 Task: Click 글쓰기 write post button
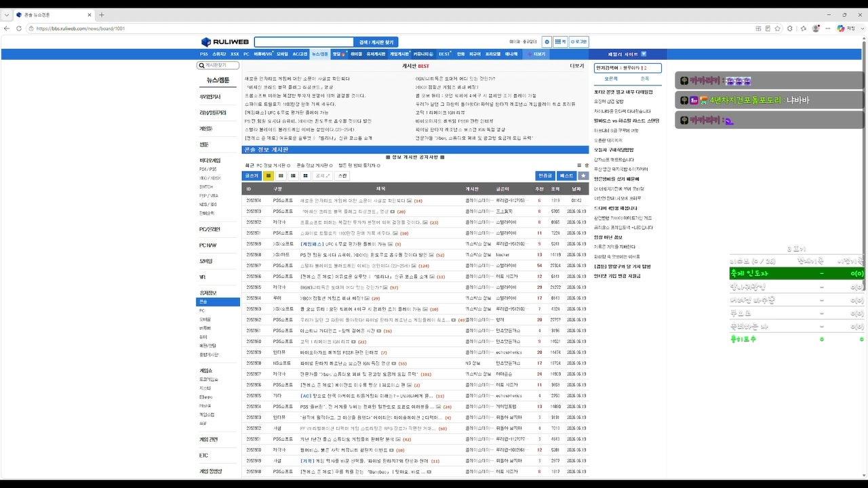[252, 176]
